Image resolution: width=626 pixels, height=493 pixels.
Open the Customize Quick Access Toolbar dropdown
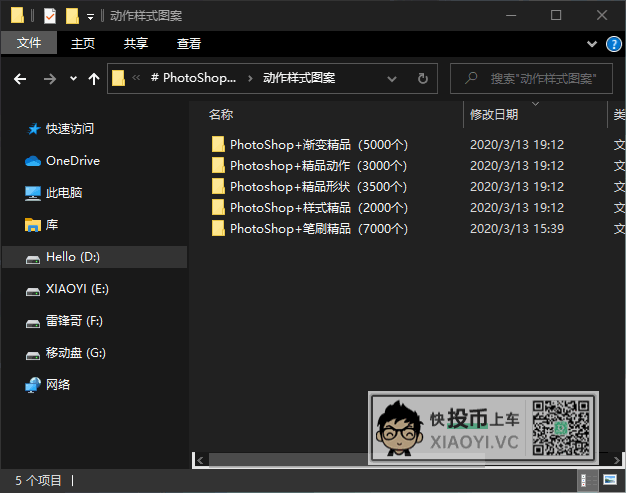coord(91,17)
